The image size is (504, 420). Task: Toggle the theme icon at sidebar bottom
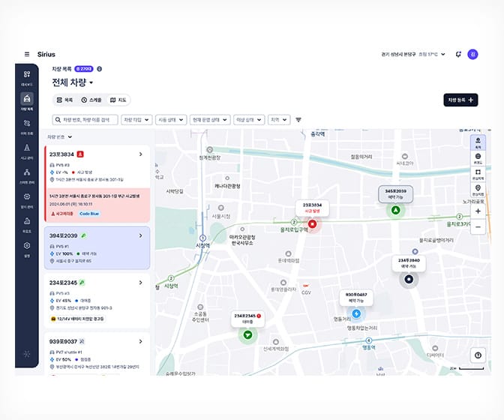(27, 353)
